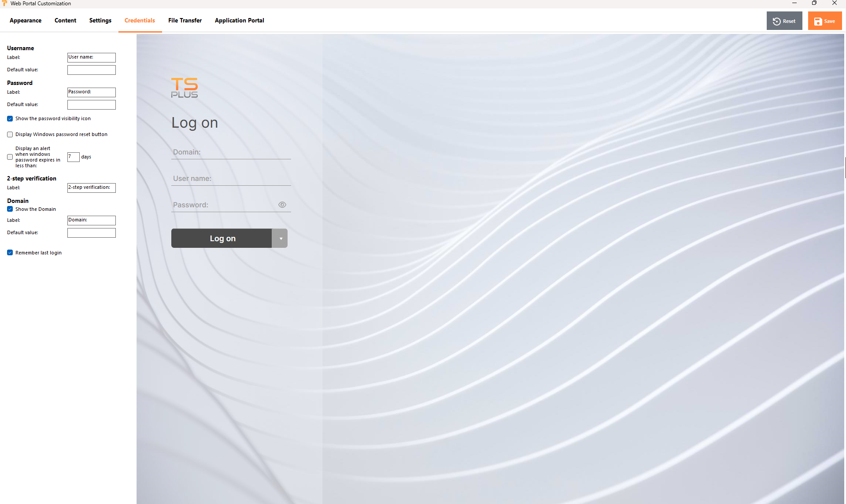Switch to File Transfer tab
The height and width of the screenshot is (504, 846).
pos(185,20)
